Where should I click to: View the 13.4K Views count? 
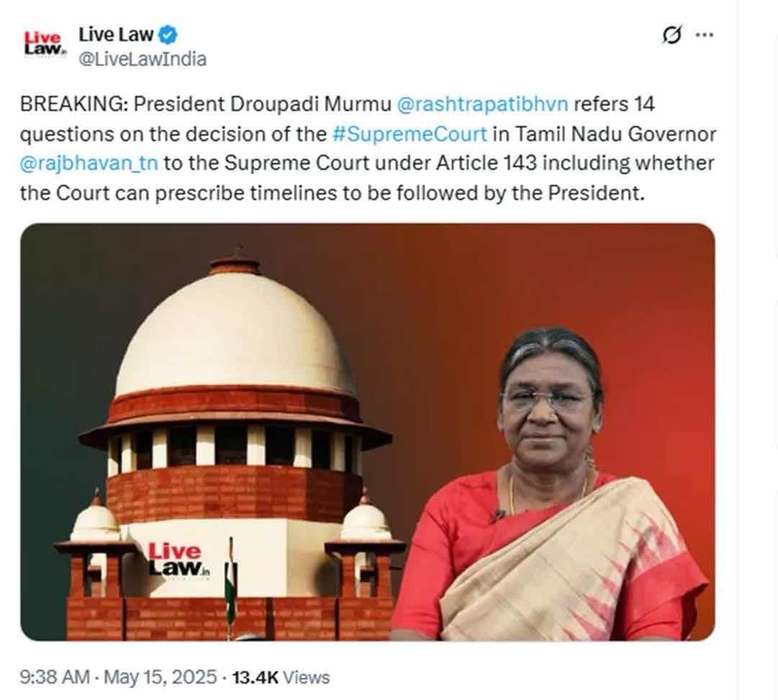[281, 677]
